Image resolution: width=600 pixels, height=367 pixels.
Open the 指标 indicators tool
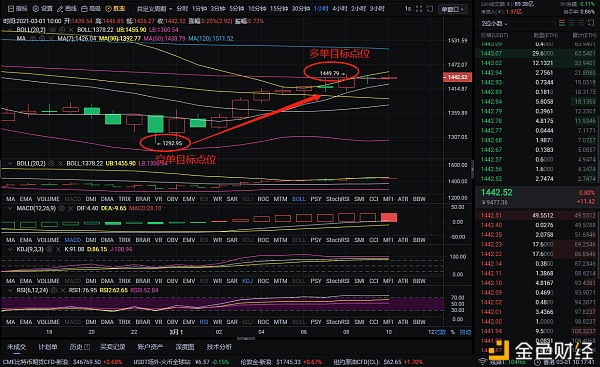click(18, 8)
